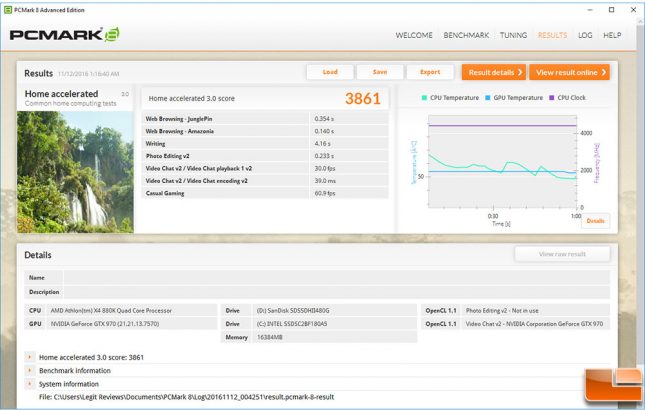Screen dimensions: 645x410
Task: Click the Export button
Action: [x=430, y=72]
